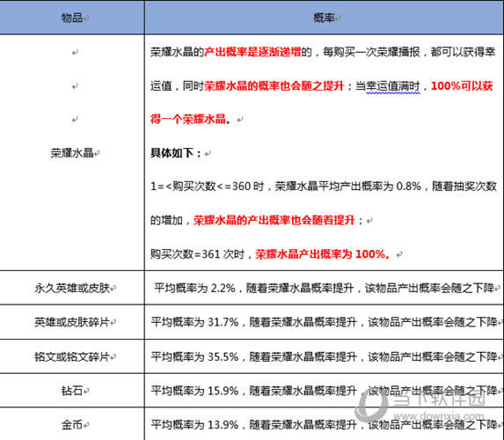Viewport: 504px width, 440px height.
Task: Click the 永久英雄或皮肤 row label
Action: [x=72, y=288]
